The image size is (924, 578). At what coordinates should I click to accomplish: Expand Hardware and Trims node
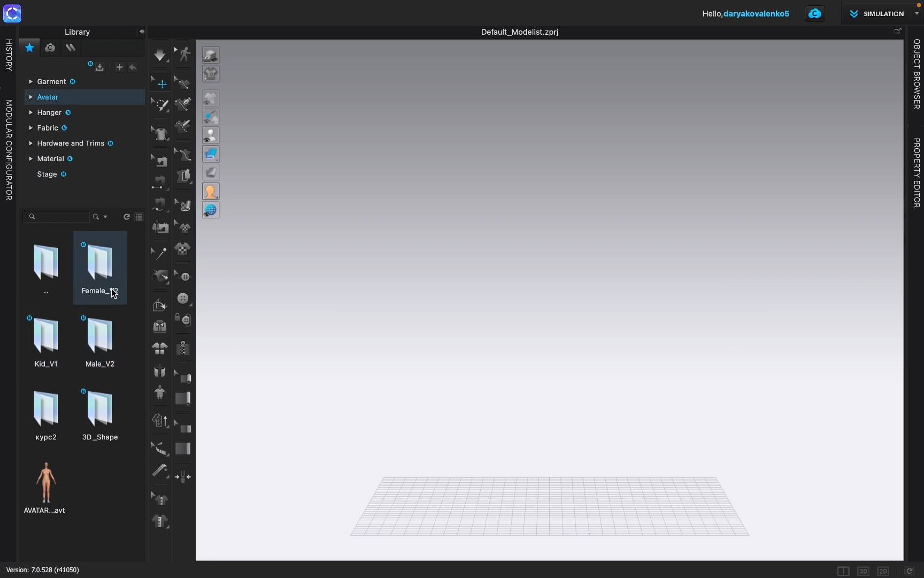click(x=30, y=143)
